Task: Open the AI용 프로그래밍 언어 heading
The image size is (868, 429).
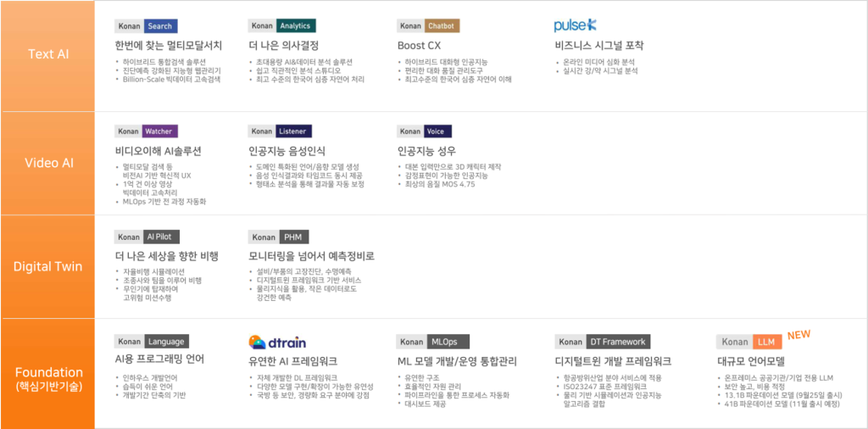Action: 159,359
